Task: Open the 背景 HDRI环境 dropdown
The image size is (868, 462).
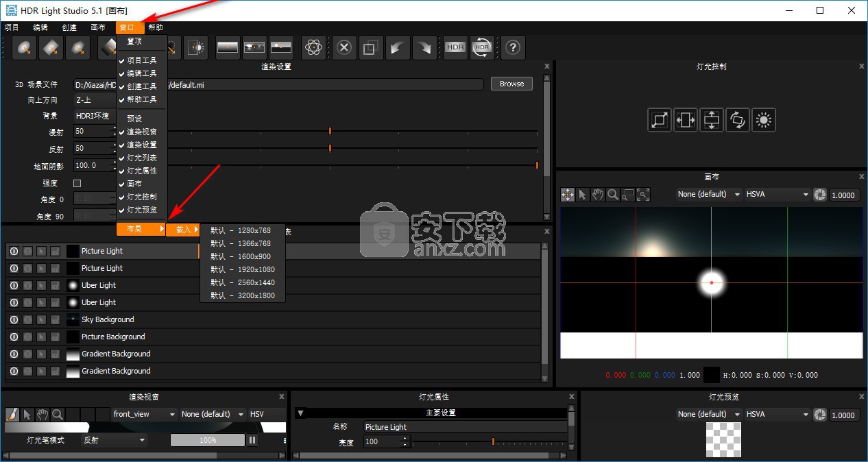Action: click(95, 116)
